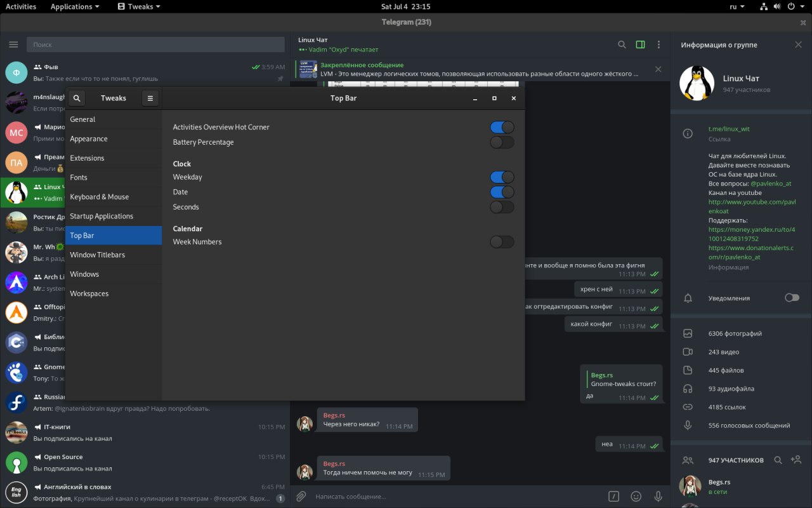Select Keyboard & Mouse in Tweaks

pyautogui.click(x=114, y=197)
